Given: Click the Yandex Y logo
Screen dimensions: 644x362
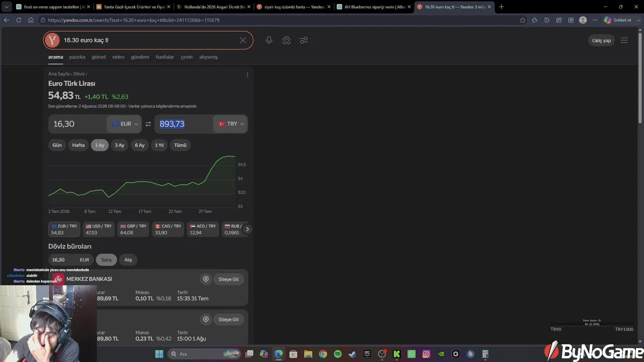Looking at the screenshot, I should point(52,40).
